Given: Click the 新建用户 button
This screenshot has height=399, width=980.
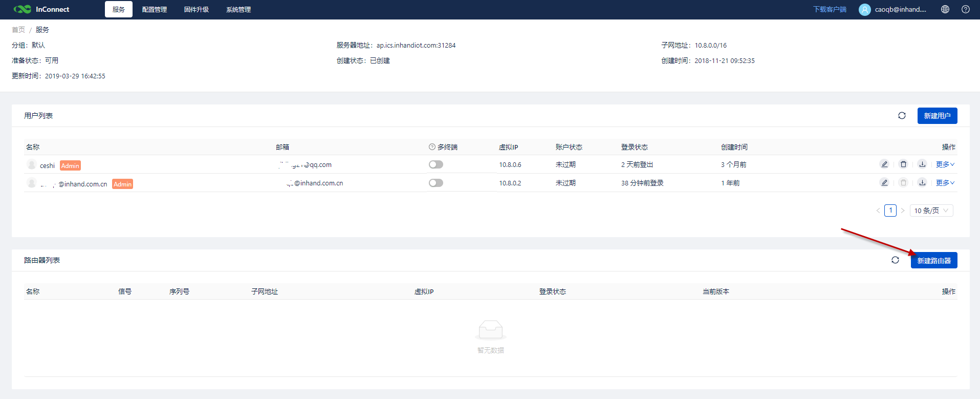Looking at the screenshot, I should coord(937,116).
